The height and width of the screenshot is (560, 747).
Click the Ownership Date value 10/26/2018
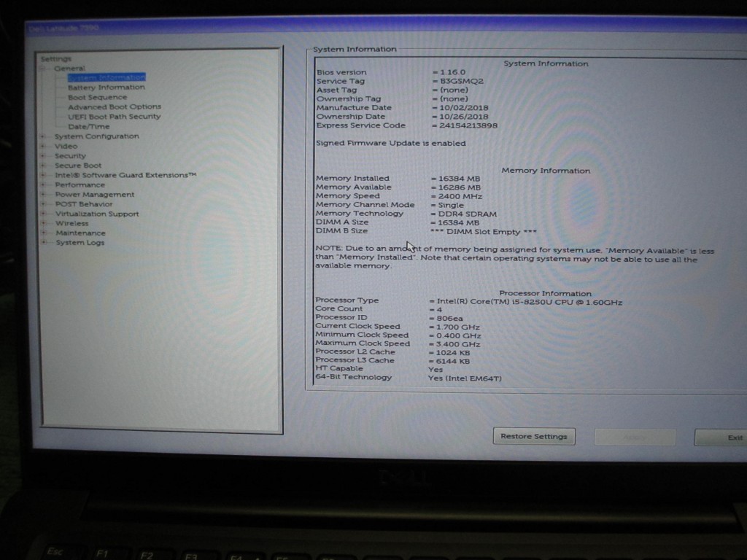pos(463,117)
